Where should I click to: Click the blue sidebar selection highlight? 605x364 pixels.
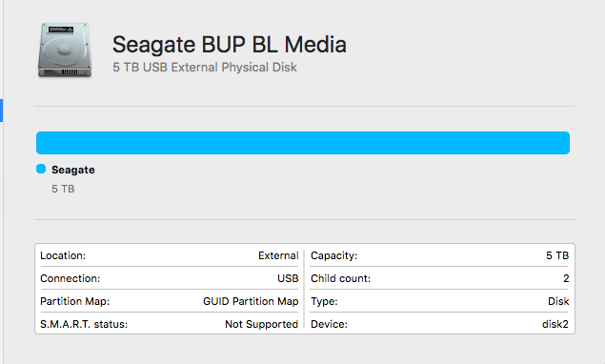(x=1, y=111)
